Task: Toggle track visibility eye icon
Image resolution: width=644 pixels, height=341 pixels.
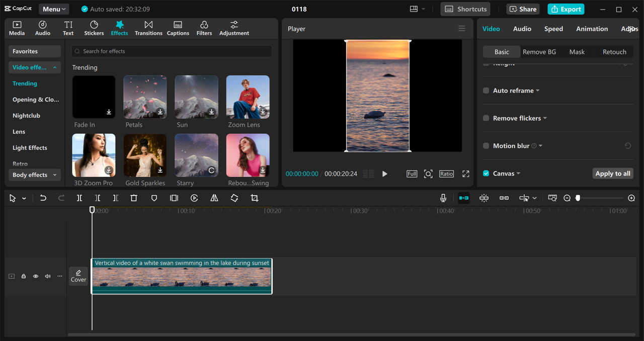Action: click(36, 276)
